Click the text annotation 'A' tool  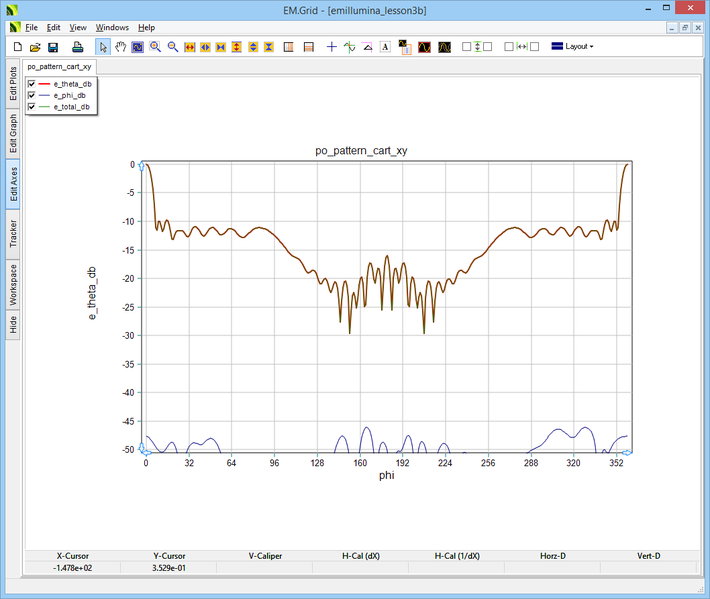point(385,47)
